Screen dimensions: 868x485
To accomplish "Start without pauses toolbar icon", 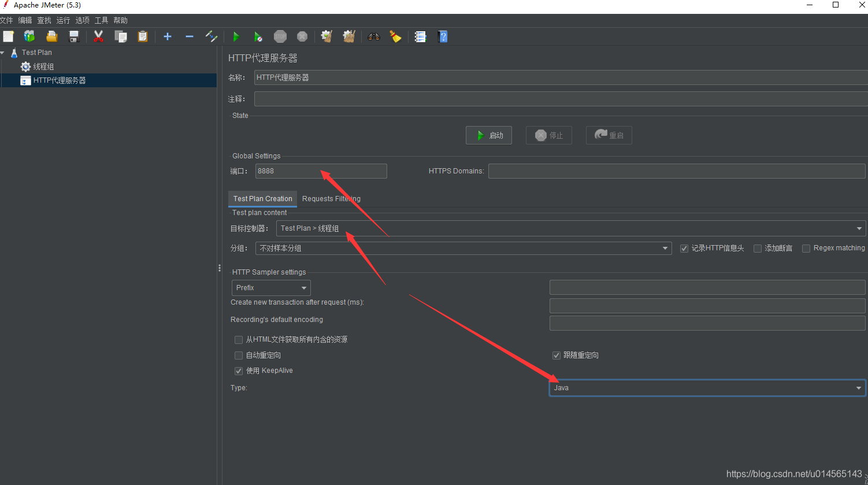I will click(x=258, y=36).
